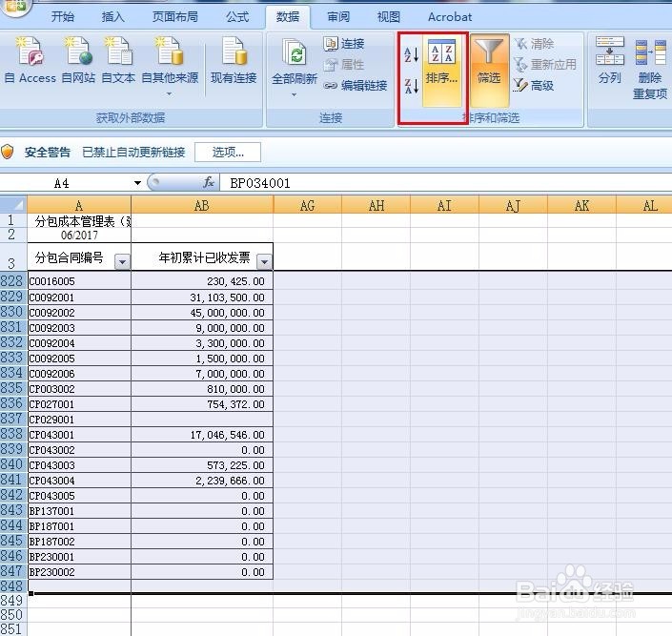This screenshot has width=672, height=636.
Task: Click the date cell 06/2017
Action: (x=79, y=235)
